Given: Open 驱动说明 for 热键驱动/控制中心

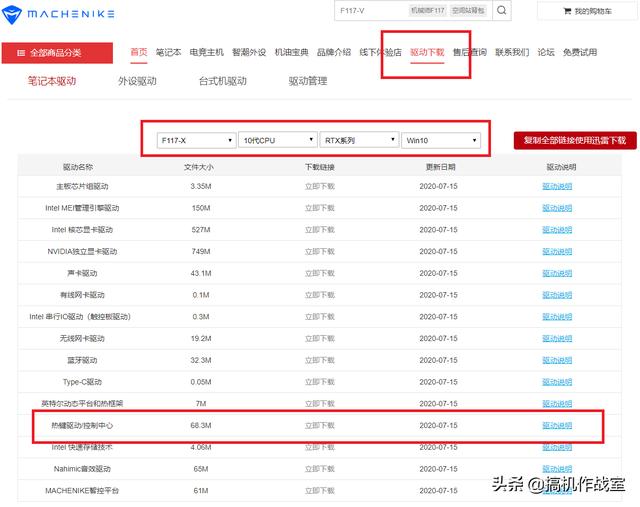Looking at the screenshot, I should [x=557, y=425].
